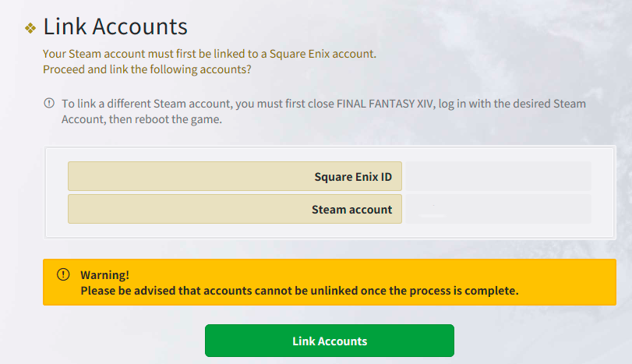Click the Link Accounts page heading

[x=115, y=27]
